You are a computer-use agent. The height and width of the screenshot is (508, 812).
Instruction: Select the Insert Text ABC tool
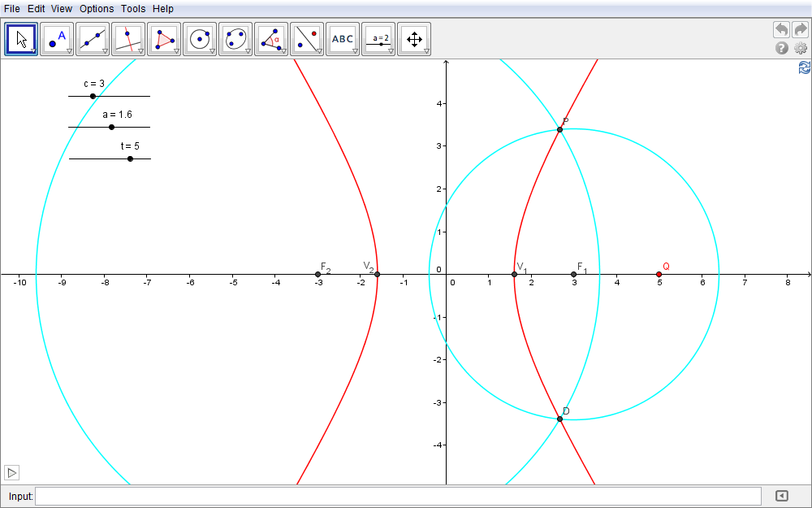click(x=343, y=39)
